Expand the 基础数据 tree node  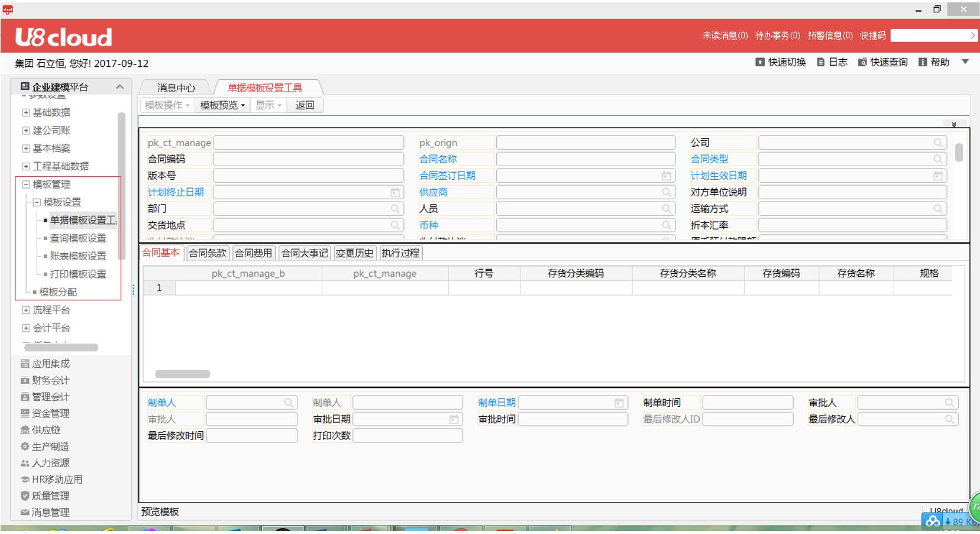[26, 112]
